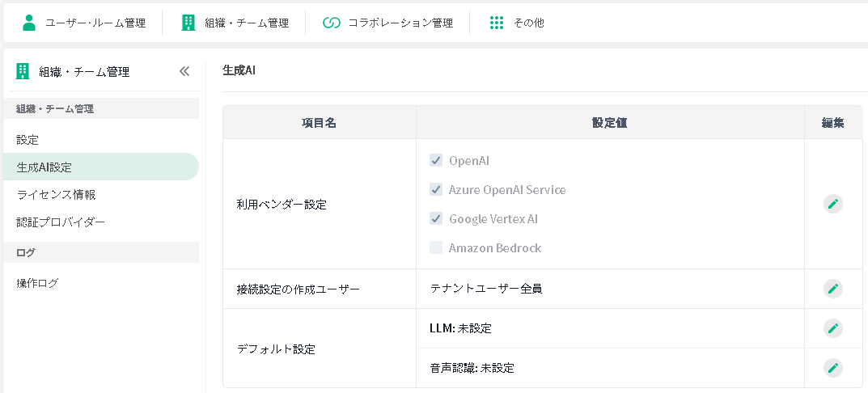Enable the Amazon Bedrock checkbox
Viewport: 868px width, 393px height.
point(436,247)
